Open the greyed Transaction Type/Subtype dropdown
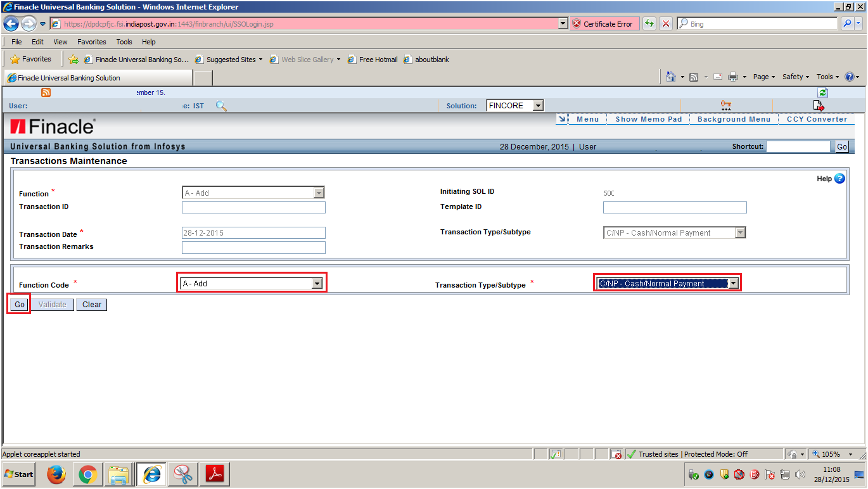The width and height of the screenshot is (868, 489). 740,233
